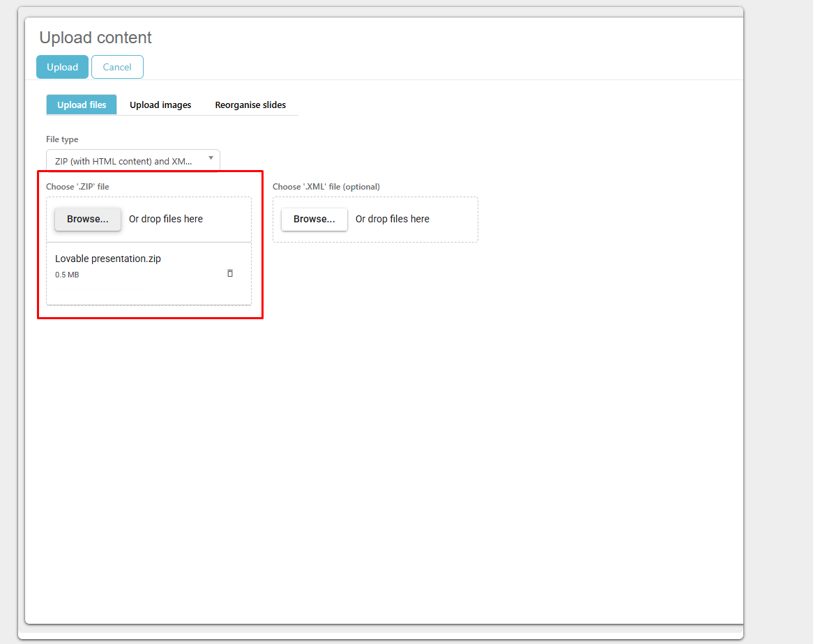Browse for an optional .XML file
Screen dimensions: 813x644
click(x=314, y=219)
